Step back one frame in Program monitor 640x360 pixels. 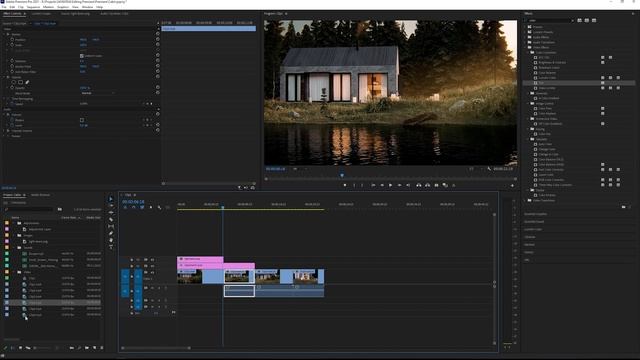click(x=382, y=185)
